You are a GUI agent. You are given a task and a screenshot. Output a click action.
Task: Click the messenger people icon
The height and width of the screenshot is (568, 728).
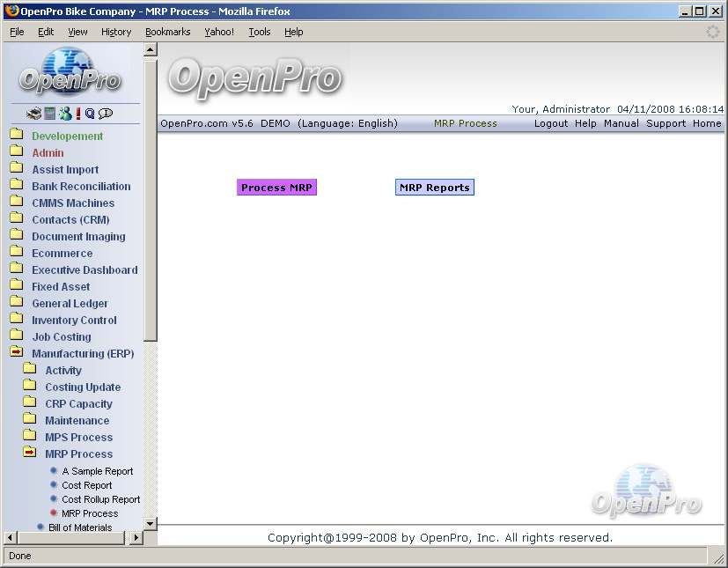pyautogui.click(x=64, y=114)
